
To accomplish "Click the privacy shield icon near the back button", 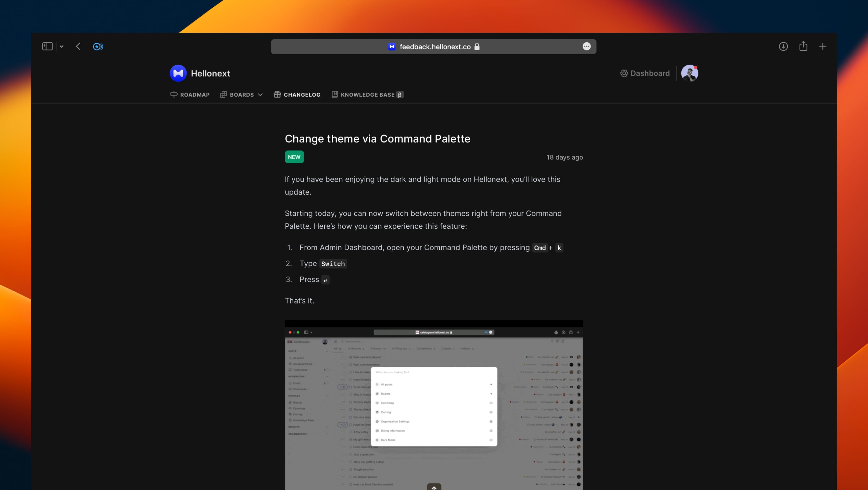I will click(x=98, y=46).
